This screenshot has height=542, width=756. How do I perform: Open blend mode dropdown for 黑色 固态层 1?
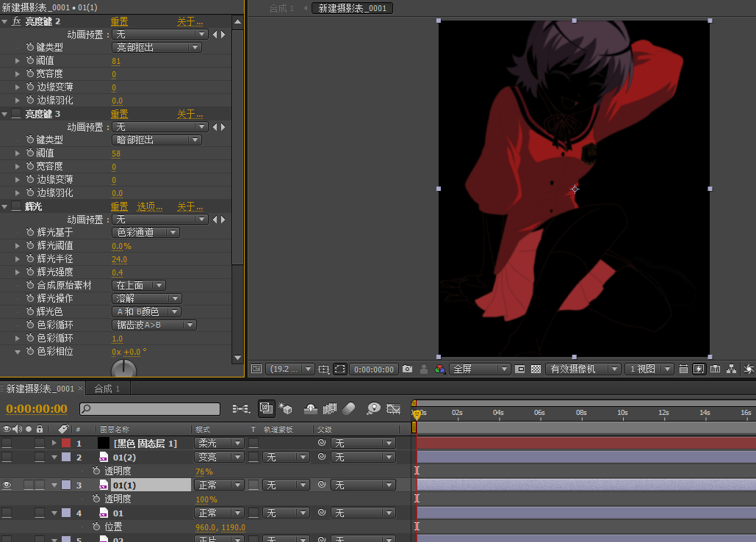[218, 443]
